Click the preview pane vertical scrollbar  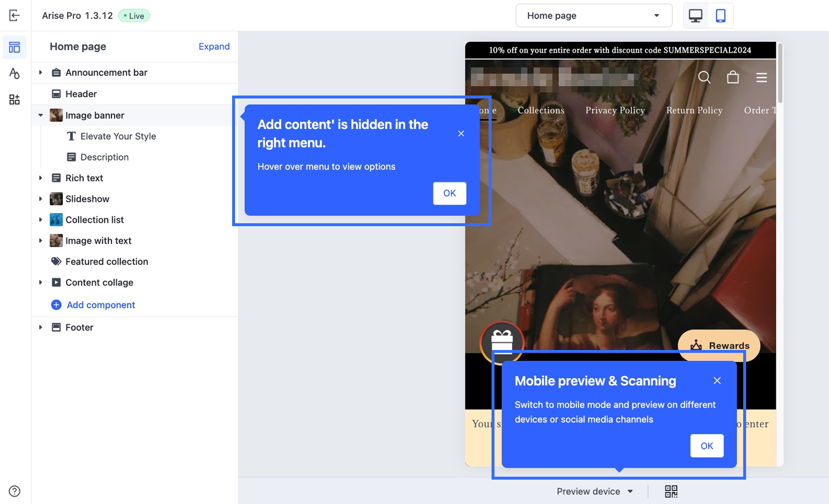click(780, 73)
